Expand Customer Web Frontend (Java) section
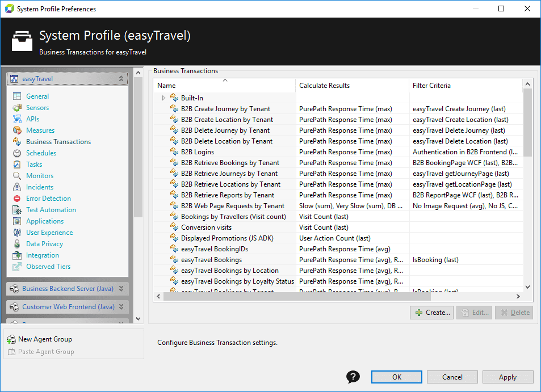This screenshot has width=541, height=392. (121, 307)
